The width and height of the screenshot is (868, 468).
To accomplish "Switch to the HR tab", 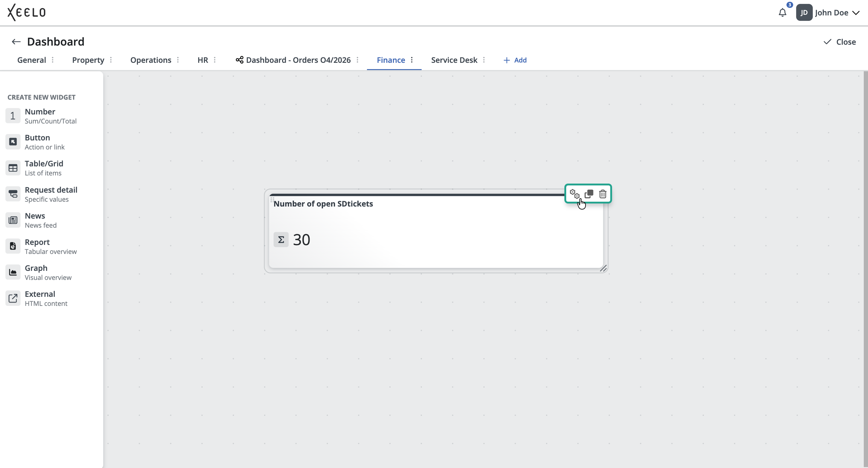I will coord(203,60).
